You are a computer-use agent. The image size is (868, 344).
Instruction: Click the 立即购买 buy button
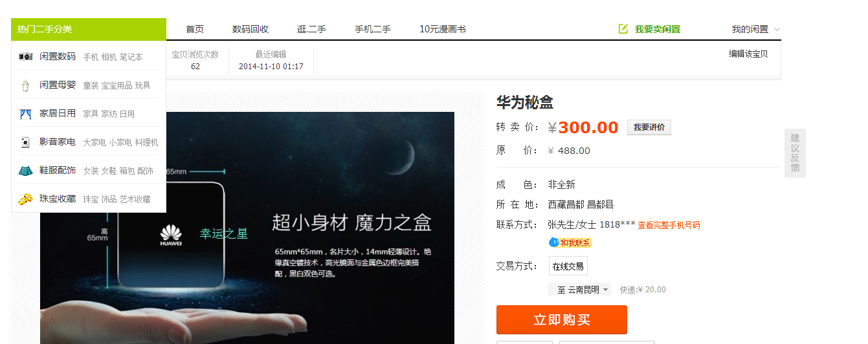(562, 319)
